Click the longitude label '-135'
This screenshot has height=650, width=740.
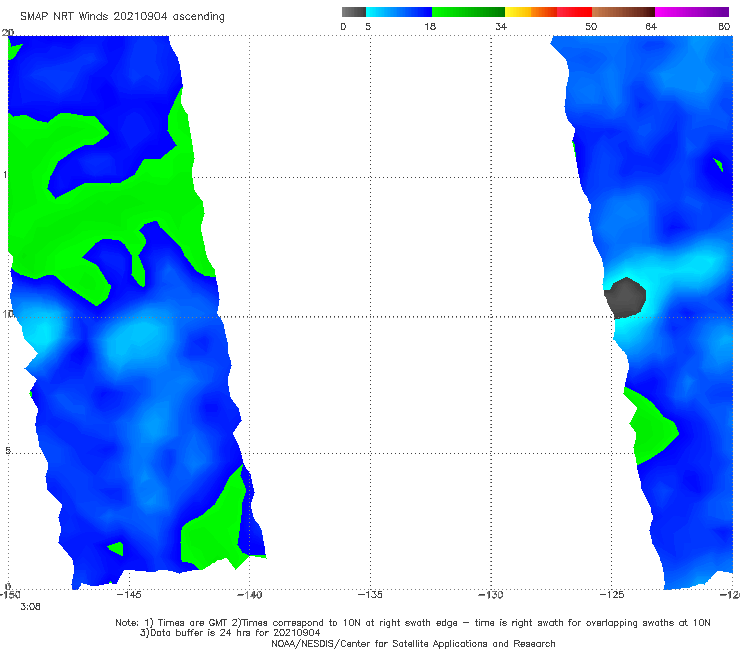click(370, 594)
